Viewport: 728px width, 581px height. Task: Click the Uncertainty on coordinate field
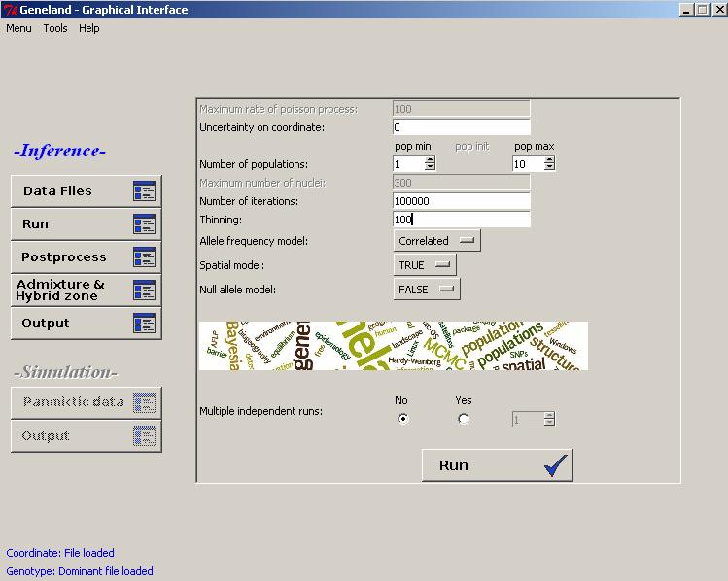[x=462, y=127]
